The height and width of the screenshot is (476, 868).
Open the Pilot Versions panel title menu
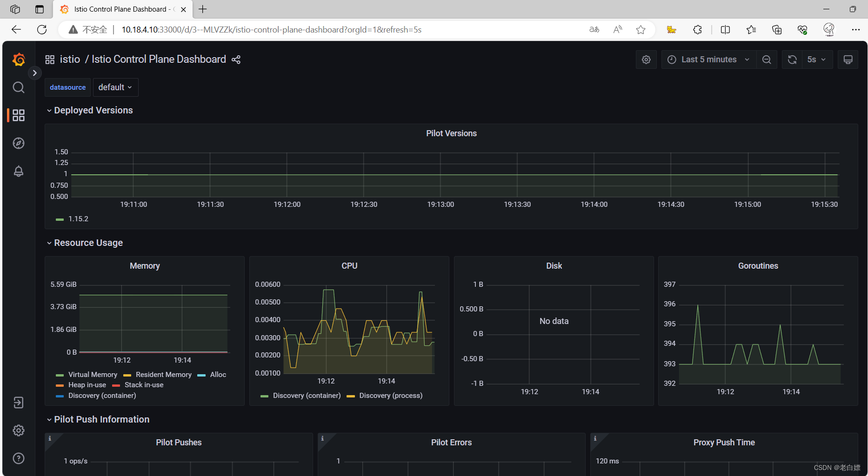451,133
